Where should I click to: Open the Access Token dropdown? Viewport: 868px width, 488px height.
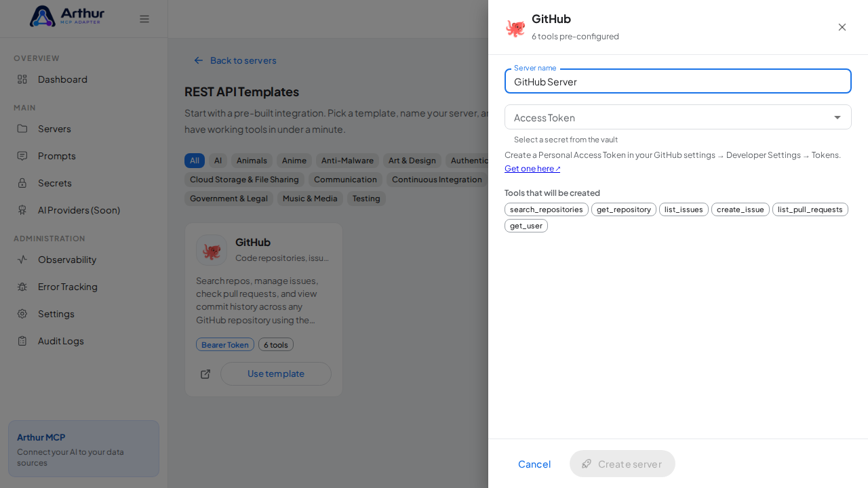678,117
